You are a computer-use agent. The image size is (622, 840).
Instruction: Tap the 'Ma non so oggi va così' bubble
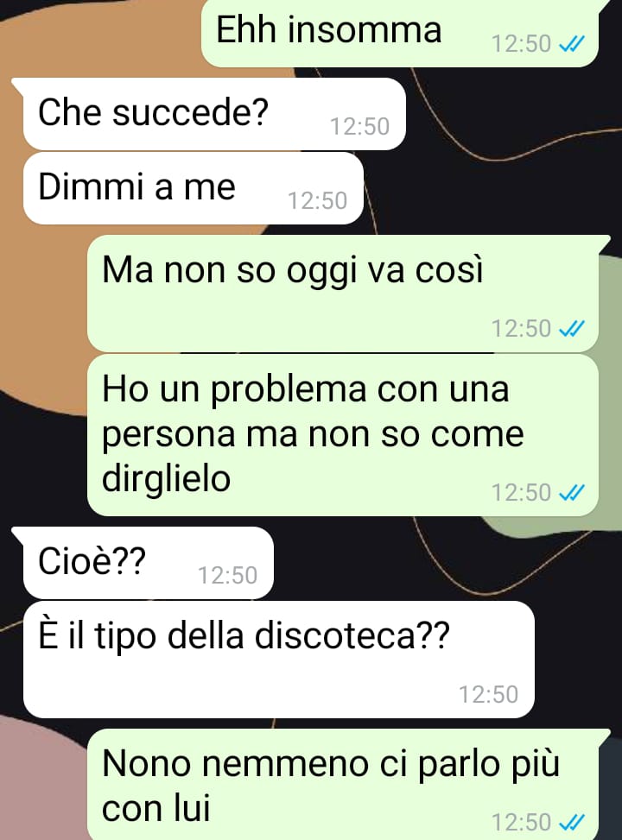point(343,294)
